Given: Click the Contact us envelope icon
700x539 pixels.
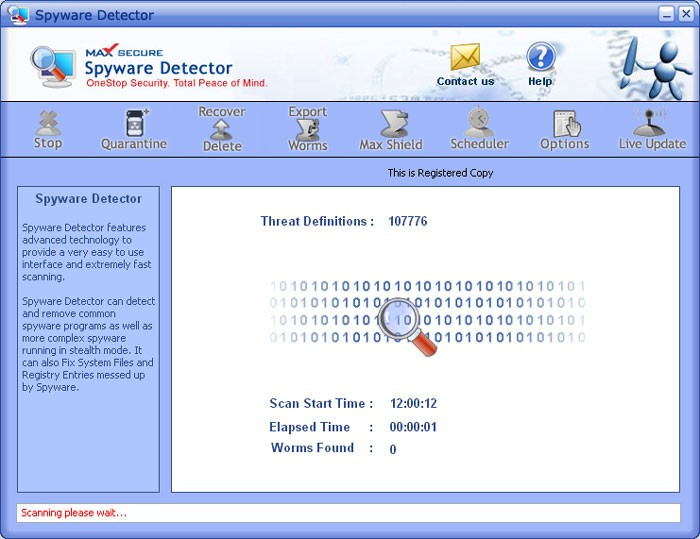Looking at the screenshot, I should (x=465, y=57).
